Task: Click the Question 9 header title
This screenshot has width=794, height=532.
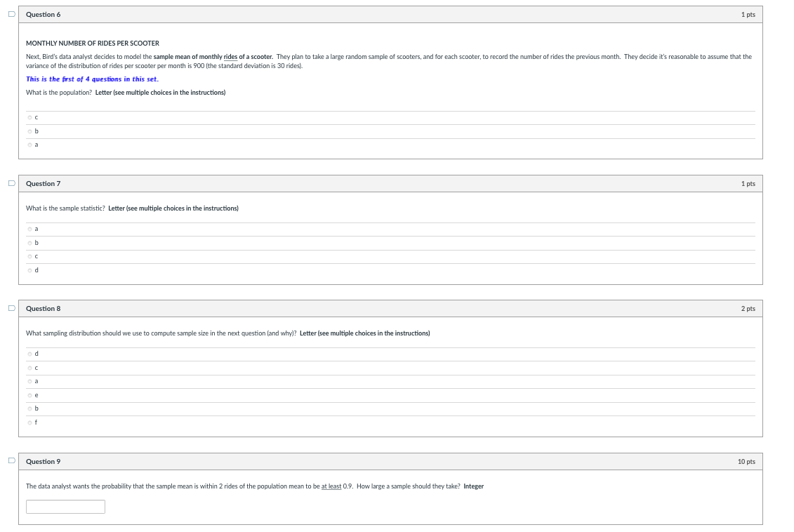Action: (x=43, y=462)
